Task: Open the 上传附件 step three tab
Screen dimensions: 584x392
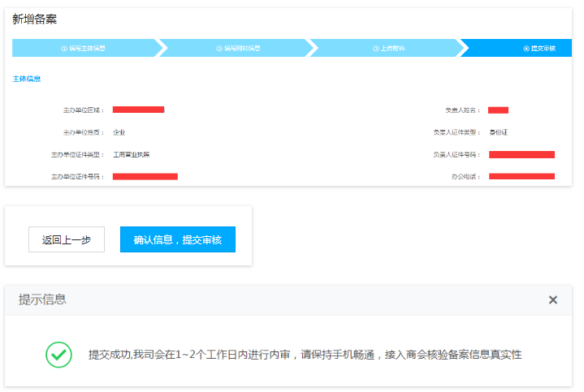Action: [x=388, y=49]
